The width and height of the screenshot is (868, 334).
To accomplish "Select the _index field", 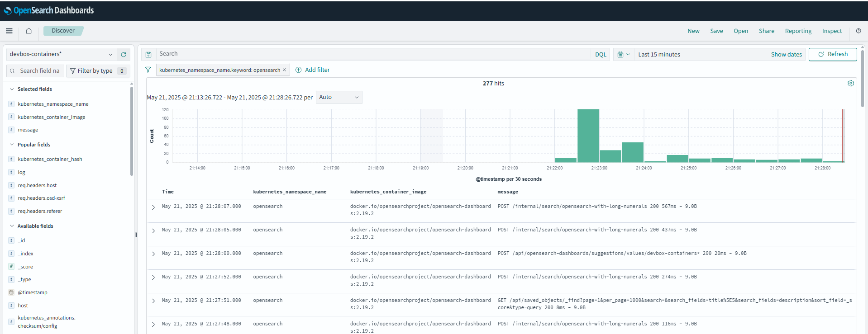I will (25, 254).
